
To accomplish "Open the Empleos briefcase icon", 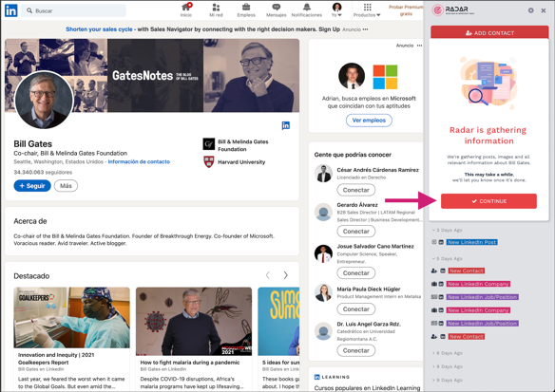I will click(x=246, y=9).
